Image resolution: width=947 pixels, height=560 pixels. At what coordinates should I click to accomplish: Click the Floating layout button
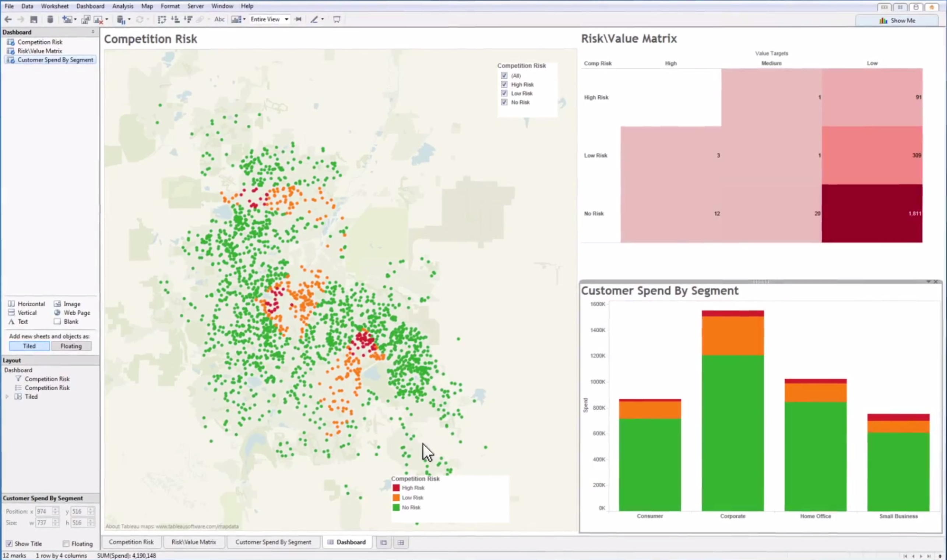(x=71, y=346)
